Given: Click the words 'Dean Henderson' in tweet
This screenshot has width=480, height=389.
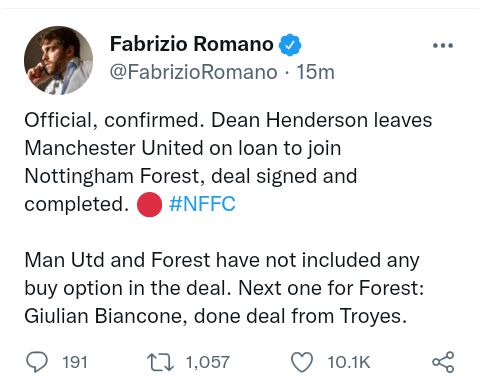Looking at the screenshot, I should (289, 120).
